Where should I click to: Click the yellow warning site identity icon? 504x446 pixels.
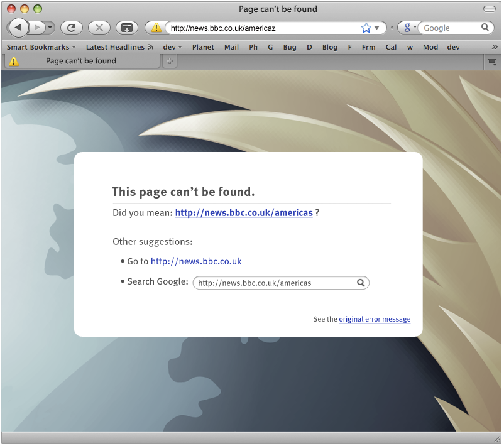click(x=156, y=28)
